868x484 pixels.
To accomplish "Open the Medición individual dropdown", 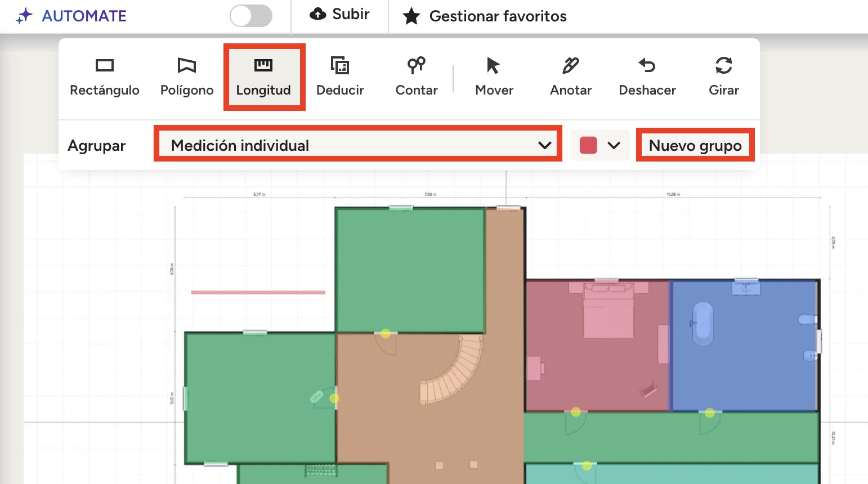I will click(358, 145).
